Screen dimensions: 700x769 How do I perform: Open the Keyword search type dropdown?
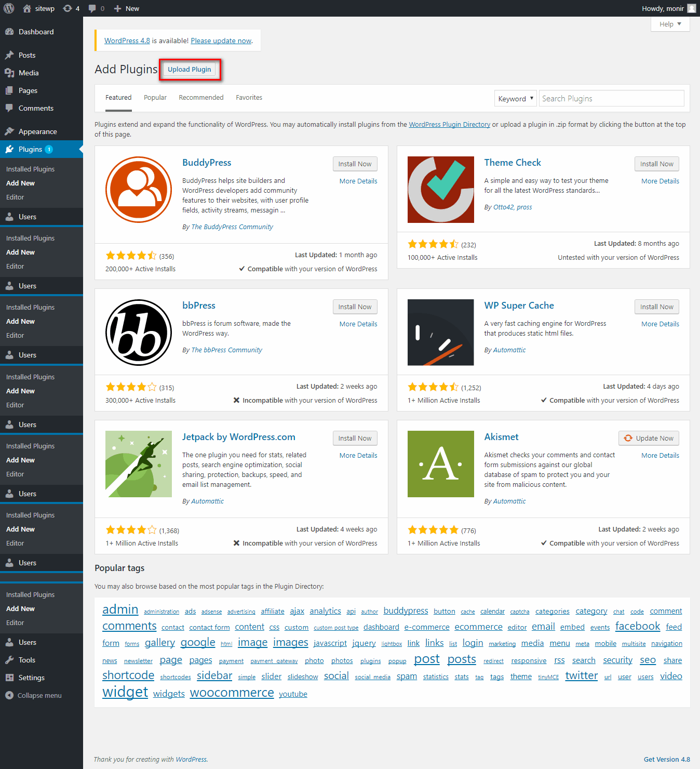[516, 99]
